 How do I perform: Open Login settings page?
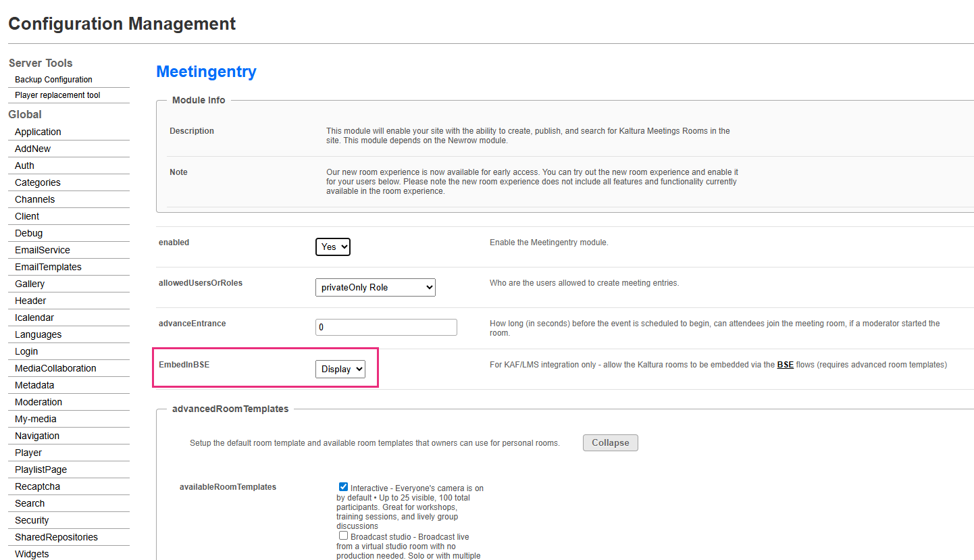[x=26, y=351]
